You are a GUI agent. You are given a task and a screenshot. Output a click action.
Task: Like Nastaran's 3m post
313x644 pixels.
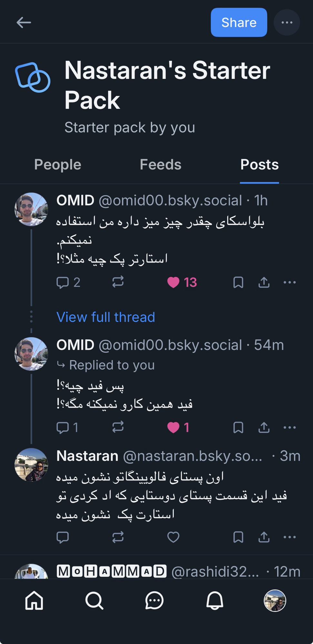pyautogui.click(x=173, y=537)
